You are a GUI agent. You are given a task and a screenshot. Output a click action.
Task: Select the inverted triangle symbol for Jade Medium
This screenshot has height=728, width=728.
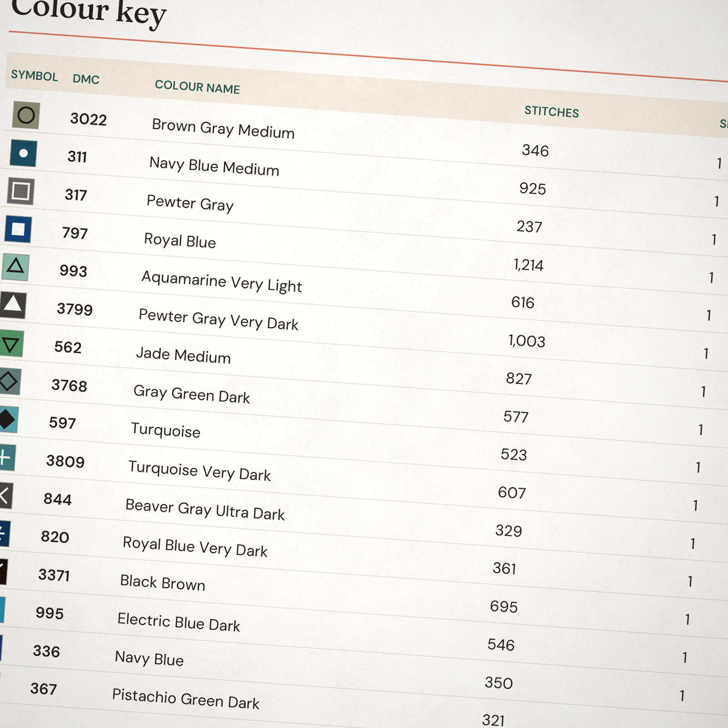click(10, 343)
